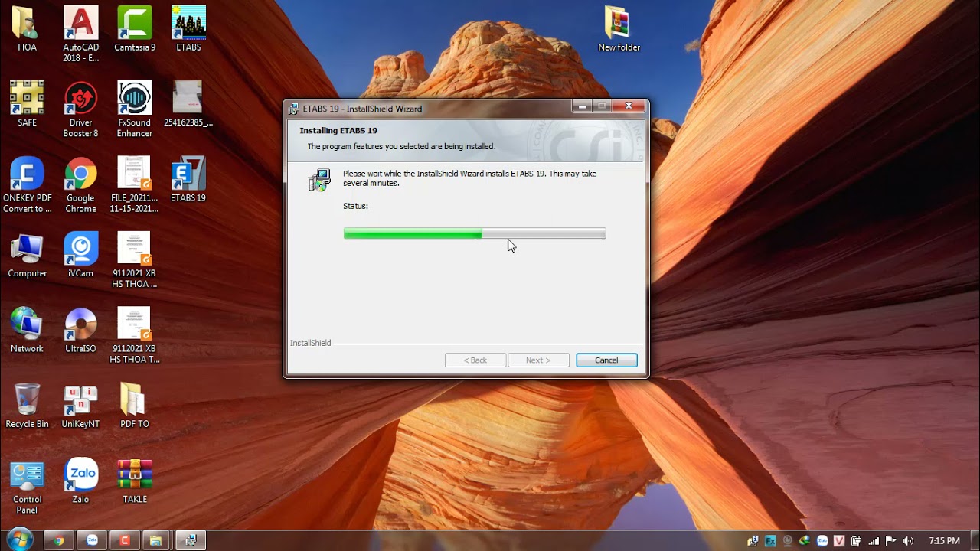The image size is (980, 551).
Task: Open the ETABS 19 desktop shortcut
Action: tap(188, 179)
